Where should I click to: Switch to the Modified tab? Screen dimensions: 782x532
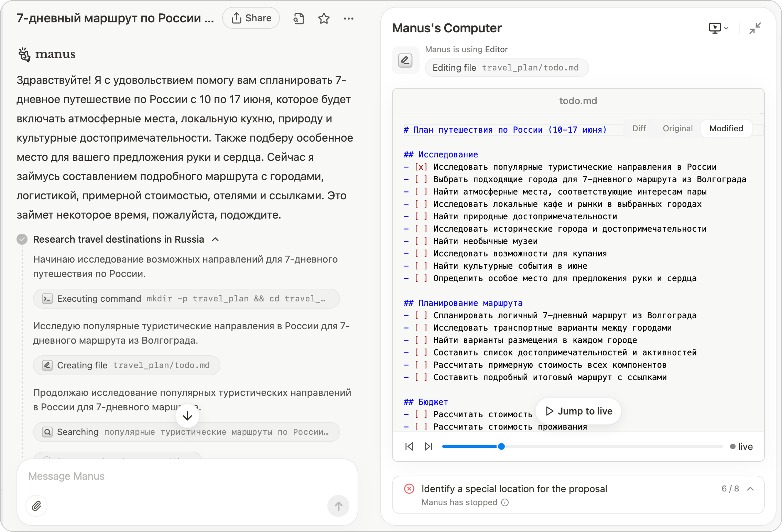click(726, 129)
